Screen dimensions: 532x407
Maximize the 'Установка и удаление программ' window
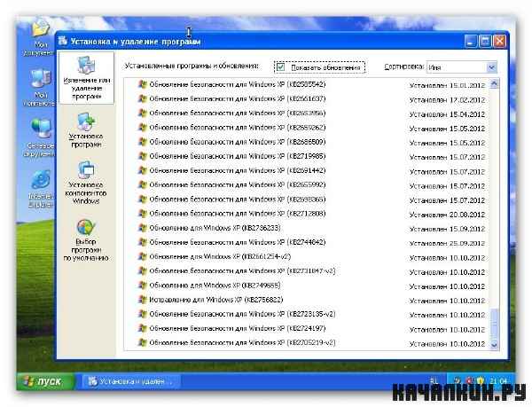coord(485,42)
